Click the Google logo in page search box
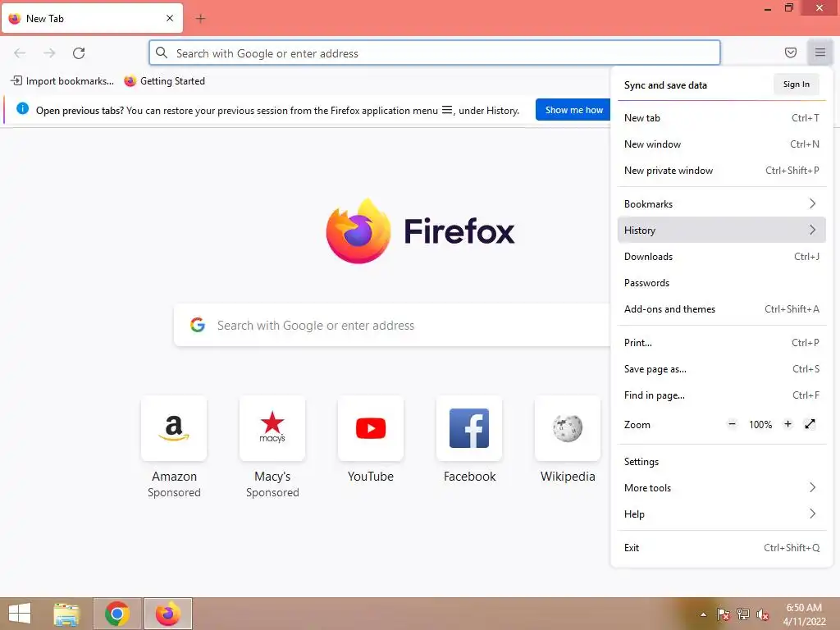840x630 pixels. pos(198,325)
